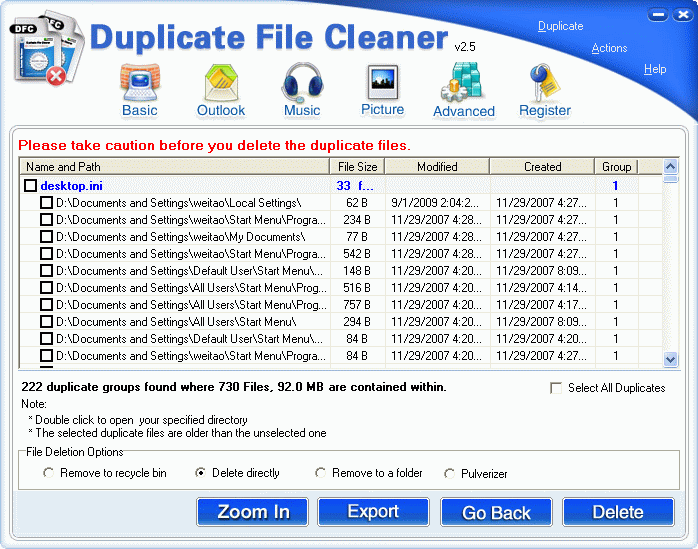Viewport: 698px width, 549px height.
Task: Sort by Modified column header
Action: tap(437, 167)
